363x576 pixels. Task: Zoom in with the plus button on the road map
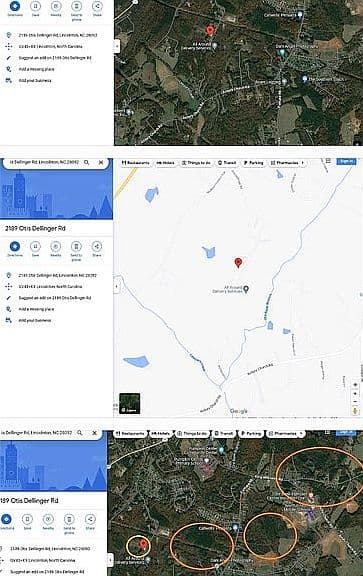coord(355,394)
